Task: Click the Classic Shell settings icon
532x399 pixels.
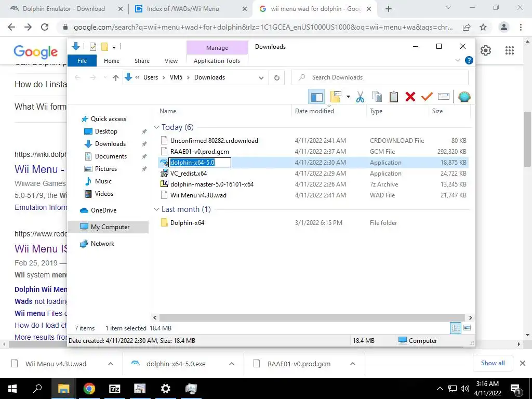Action: click(x=464, y=97)
